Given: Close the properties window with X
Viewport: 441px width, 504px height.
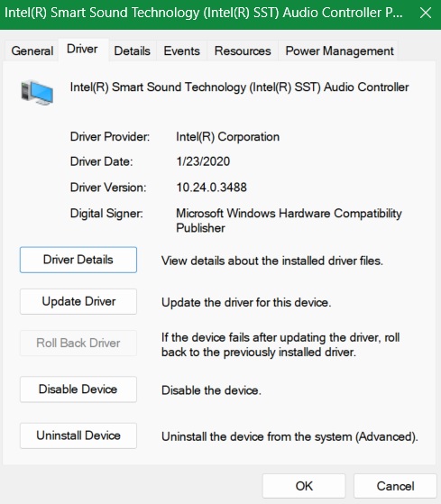Looking at the screenshot, I should point(426,13).
